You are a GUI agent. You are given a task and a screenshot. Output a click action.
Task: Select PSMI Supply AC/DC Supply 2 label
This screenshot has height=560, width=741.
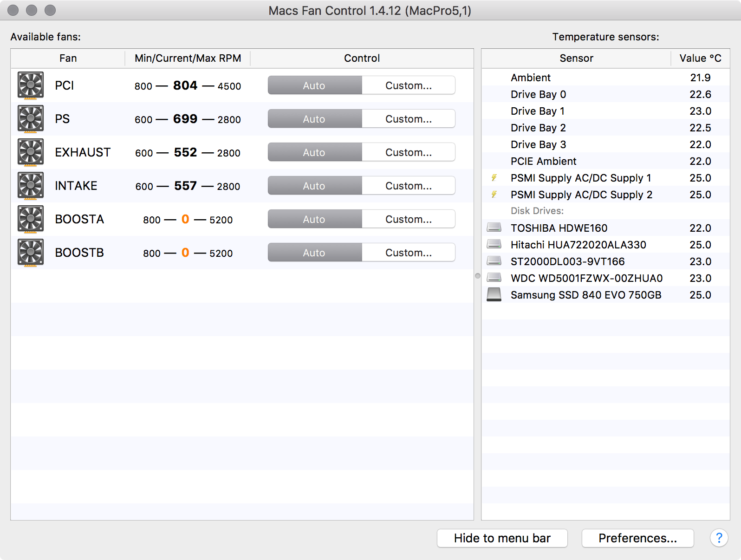point(581,195)
